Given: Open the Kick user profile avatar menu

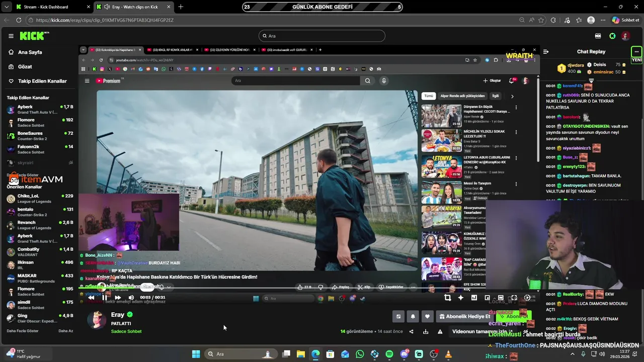Looking at the screenshot, I should 625,36.
